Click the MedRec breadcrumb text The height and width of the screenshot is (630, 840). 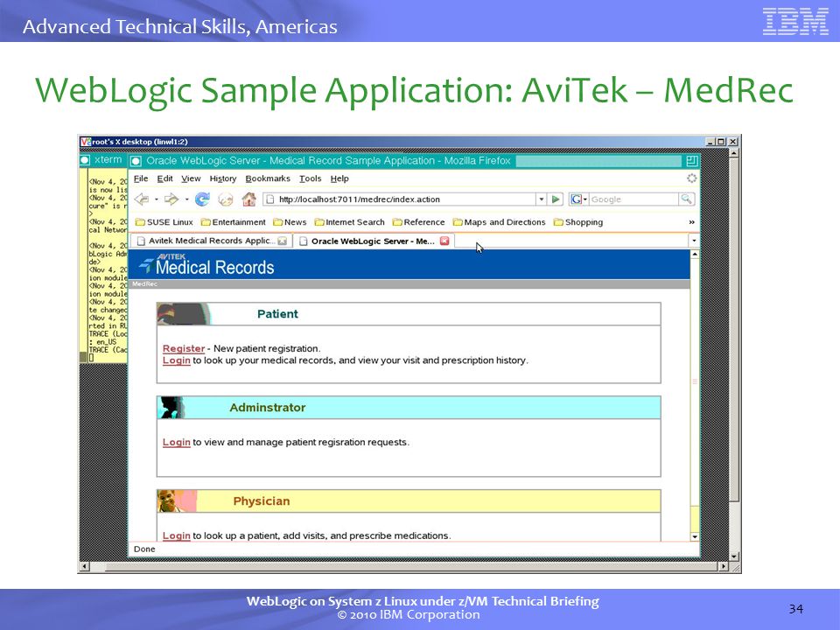point(144,283)
